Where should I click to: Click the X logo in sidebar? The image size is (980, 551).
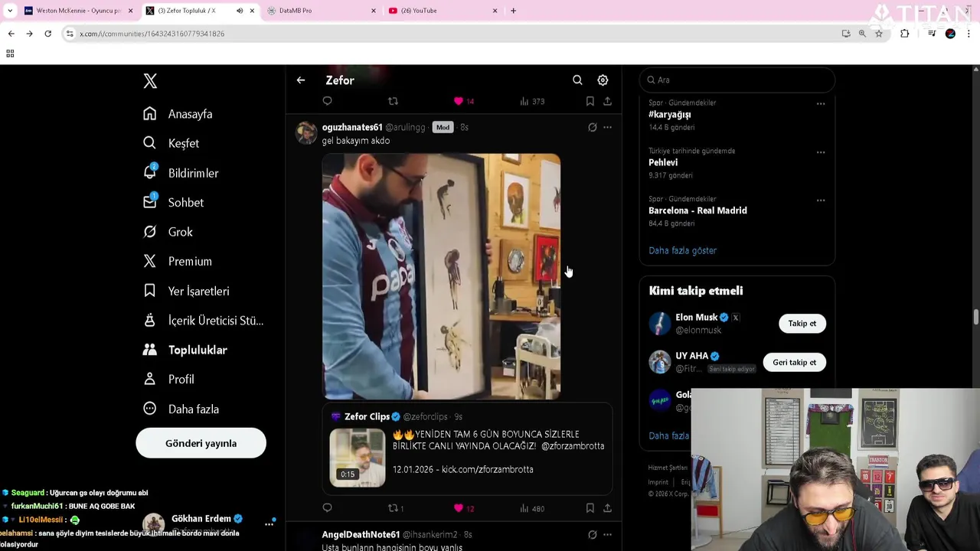[x=150, y=80]
